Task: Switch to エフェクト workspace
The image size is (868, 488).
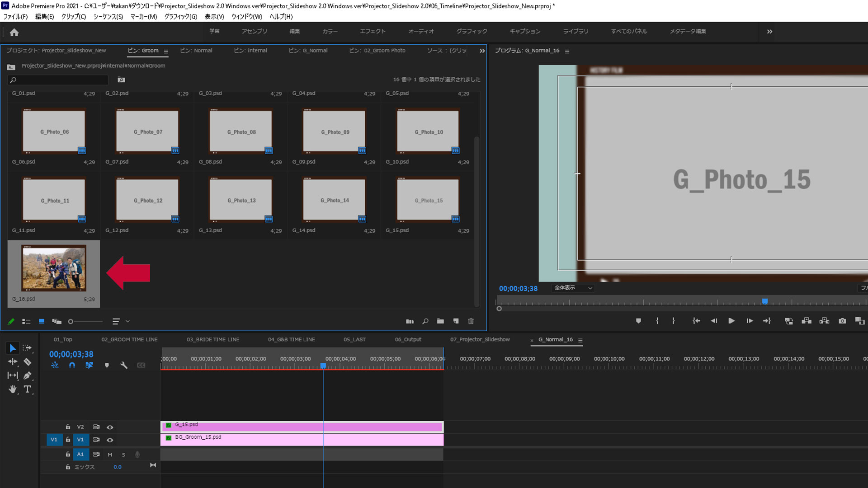Action: [373, 31]
